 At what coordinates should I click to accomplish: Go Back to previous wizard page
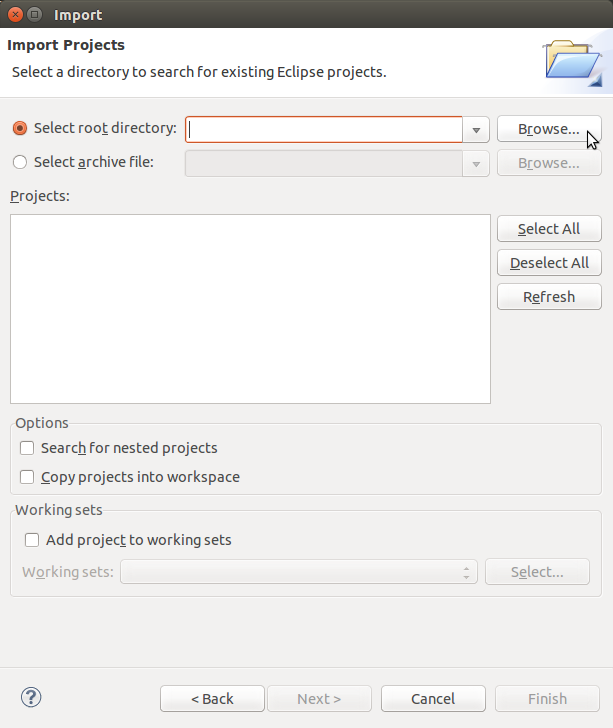pyautogui.click(x=212, y=698)
